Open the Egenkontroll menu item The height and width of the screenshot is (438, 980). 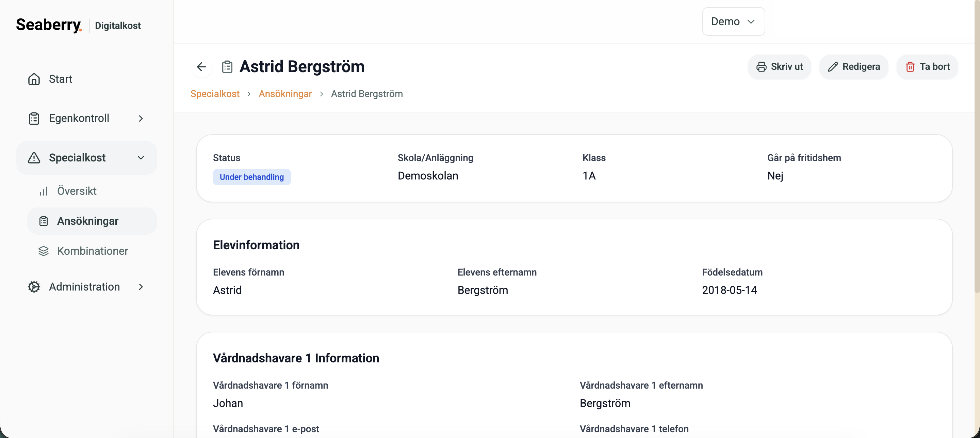pos(87,119)
